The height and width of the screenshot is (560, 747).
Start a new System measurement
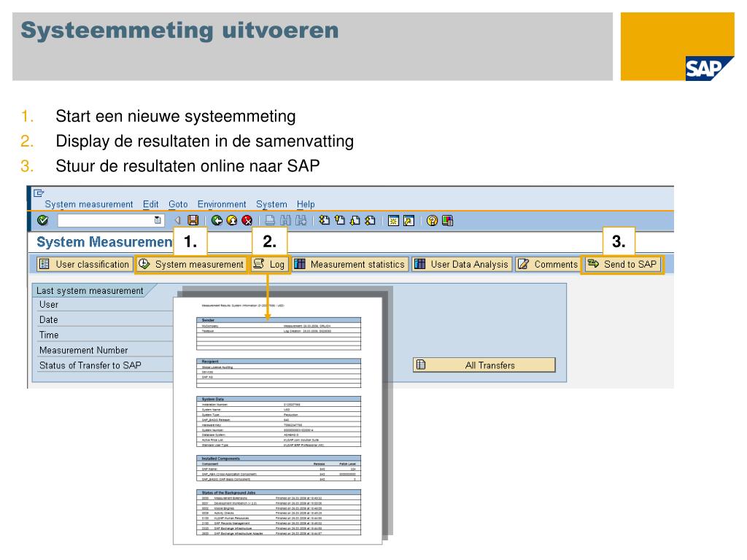[x=192, y=264]
